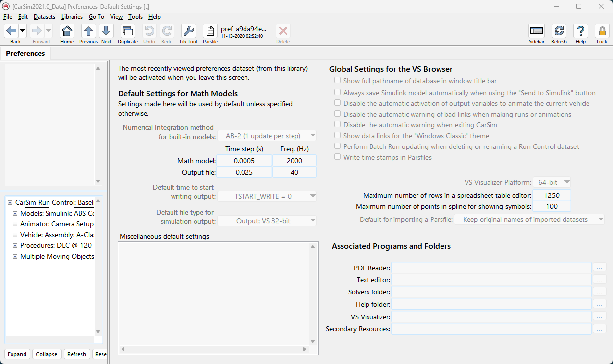Open the Parsfile document icon

[x=210, y=32]
